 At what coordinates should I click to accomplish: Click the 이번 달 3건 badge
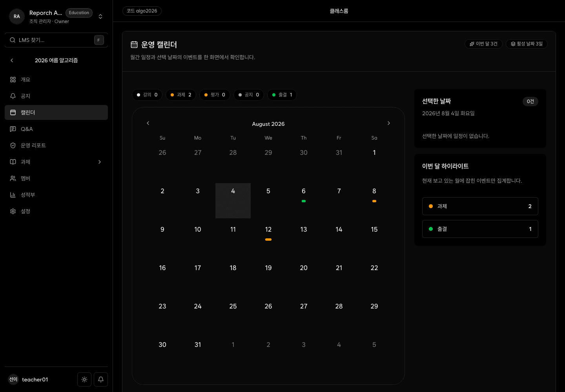click(483, 44)
